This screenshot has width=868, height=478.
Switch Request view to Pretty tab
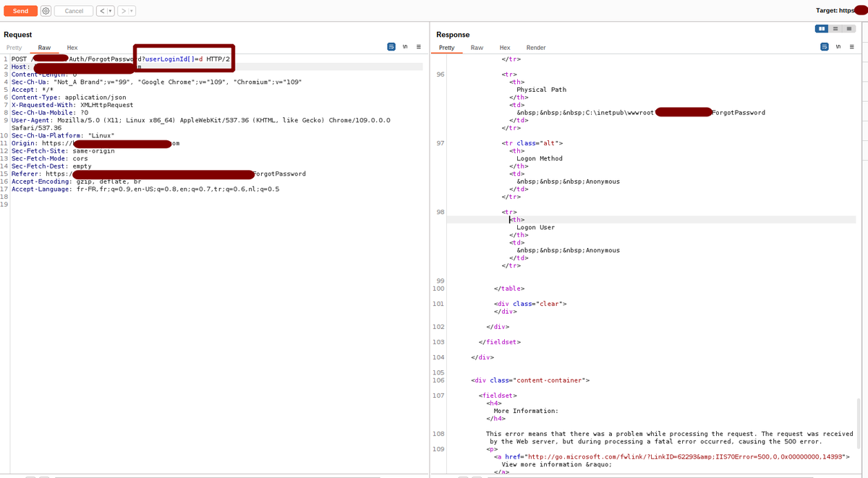[14, 48]
